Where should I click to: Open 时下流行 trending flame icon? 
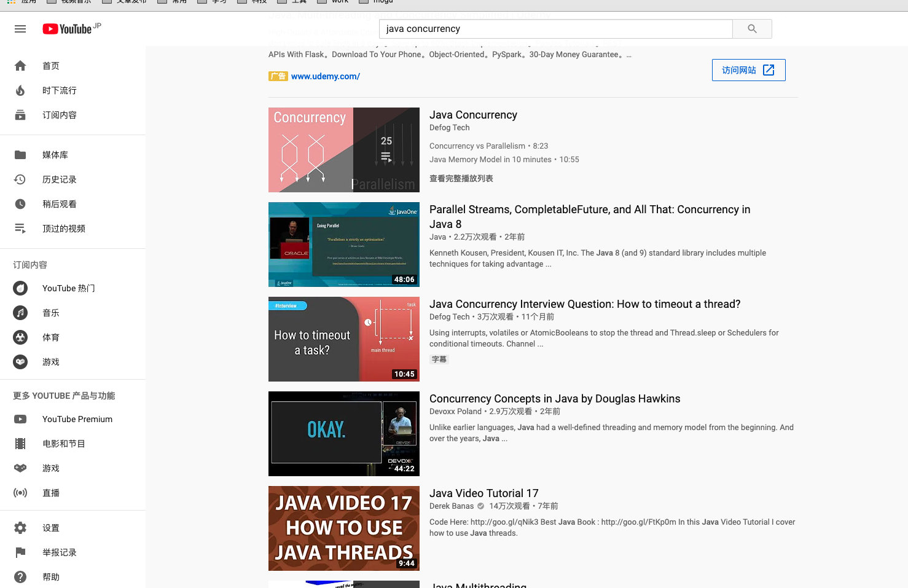coord(20,90)
